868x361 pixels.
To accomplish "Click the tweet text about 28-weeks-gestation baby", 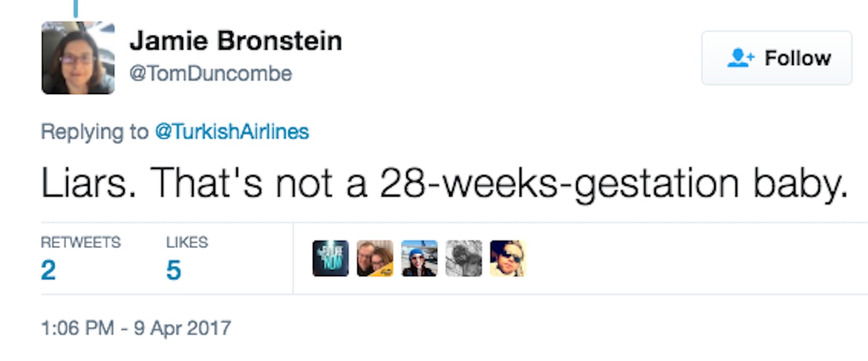I will click(445, 181).
